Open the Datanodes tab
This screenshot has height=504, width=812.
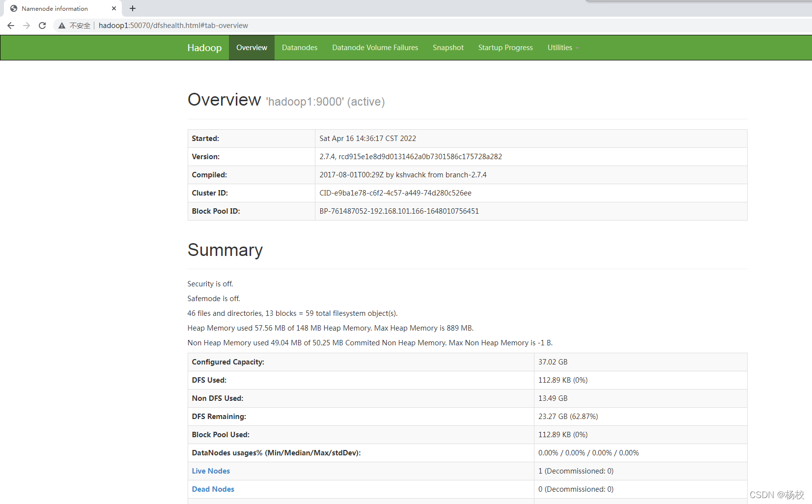pyautogui.click(x=300, y=48)
